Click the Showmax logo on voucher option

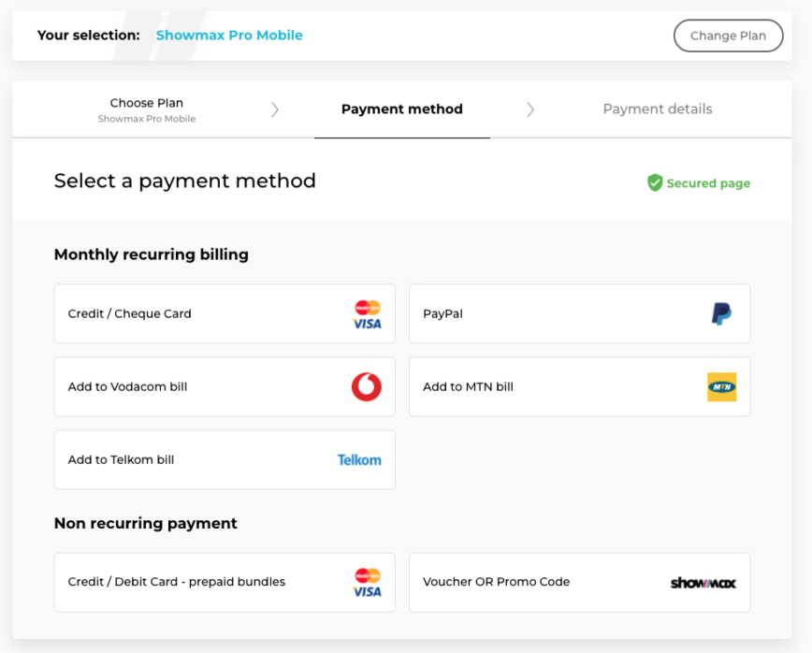pos(703,583)
